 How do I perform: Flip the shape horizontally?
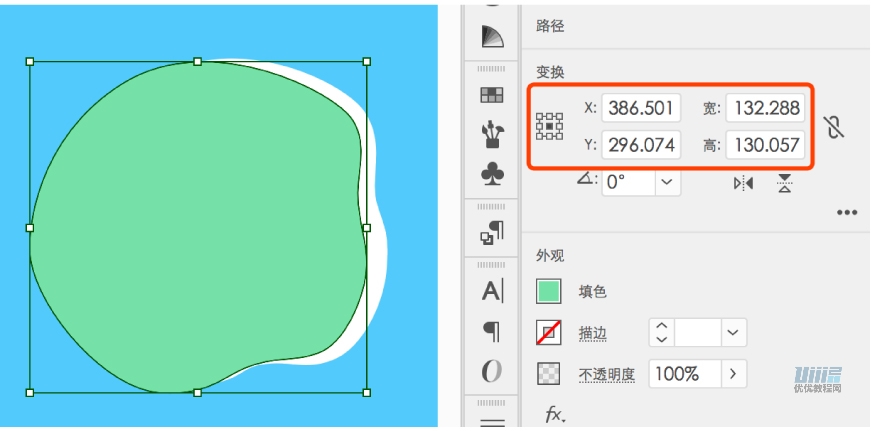pos(743,183)
